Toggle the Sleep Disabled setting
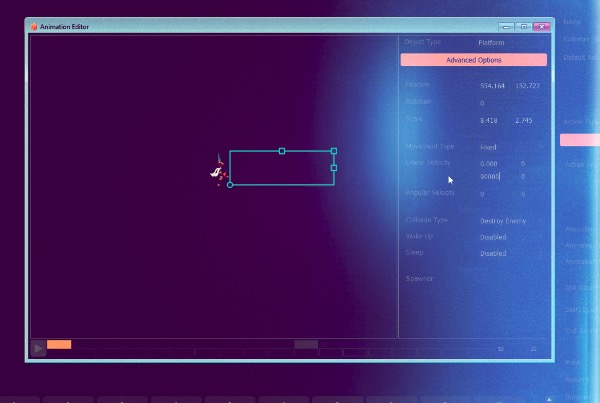Viewport: 600px width, 403px height. [493, 254]
